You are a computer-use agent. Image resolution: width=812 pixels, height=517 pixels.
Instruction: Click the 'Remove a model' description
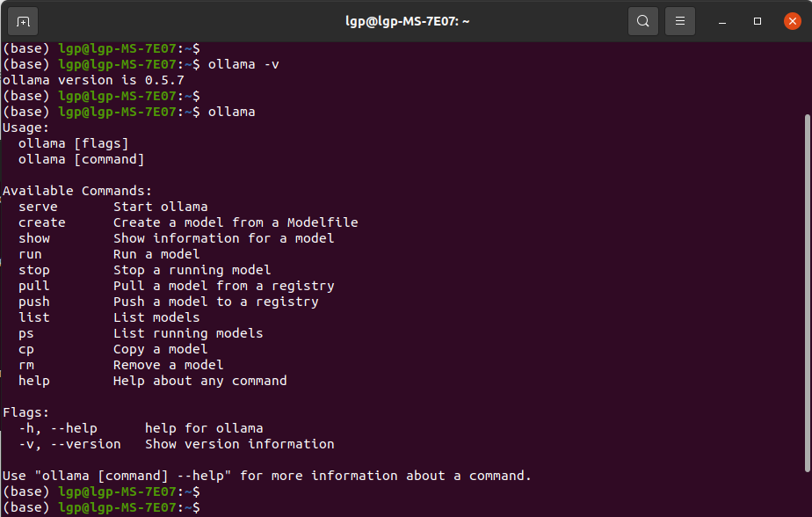[169, 365]
